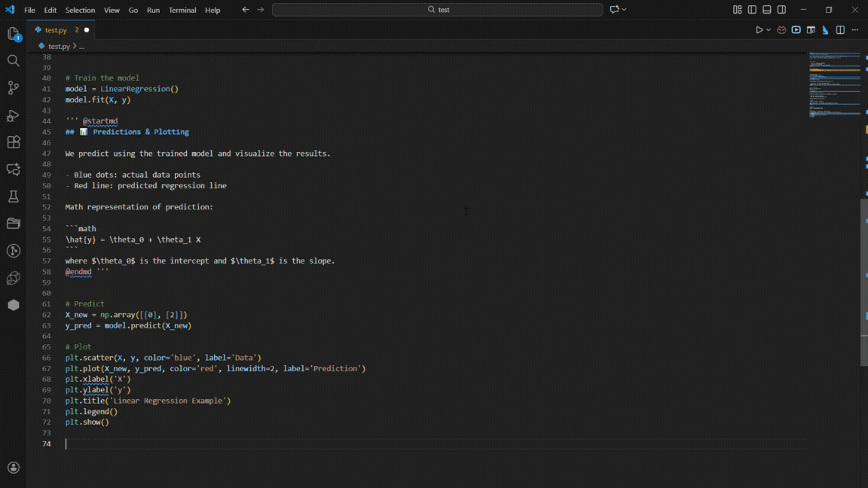Click the LinearRegression() call on line 41
This screenshot has height=488, width=868.
click(x=139, y=89)
